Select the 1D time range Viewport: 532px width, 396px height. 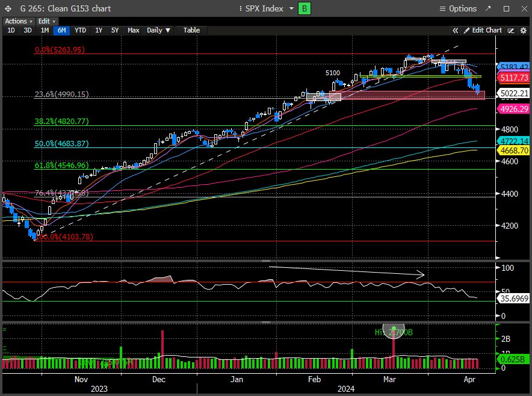(x=11, y=30)
